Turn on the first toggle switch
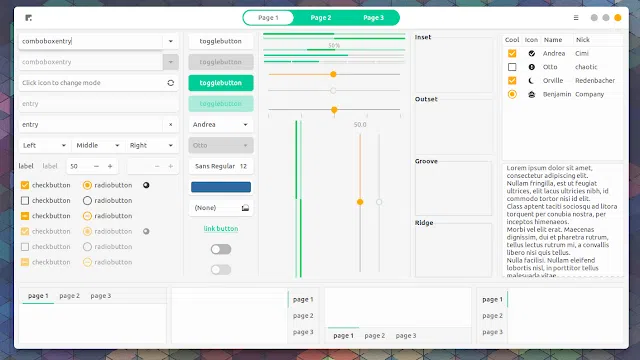This screenshot has width=640, height=360. [221, 249]
